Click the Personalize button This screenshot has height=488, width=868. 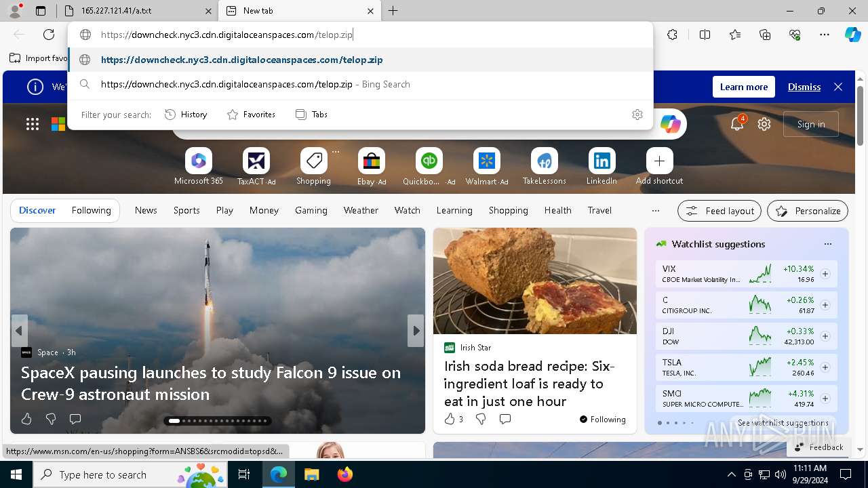(808, 211)
